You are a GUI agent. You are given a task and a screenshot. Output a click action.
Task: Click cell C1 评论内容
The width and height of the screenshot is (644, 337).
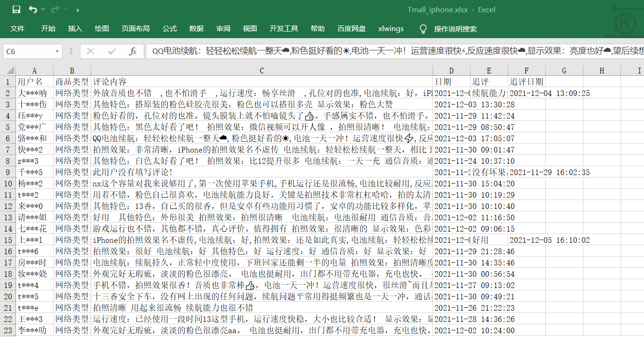(262, 82)
